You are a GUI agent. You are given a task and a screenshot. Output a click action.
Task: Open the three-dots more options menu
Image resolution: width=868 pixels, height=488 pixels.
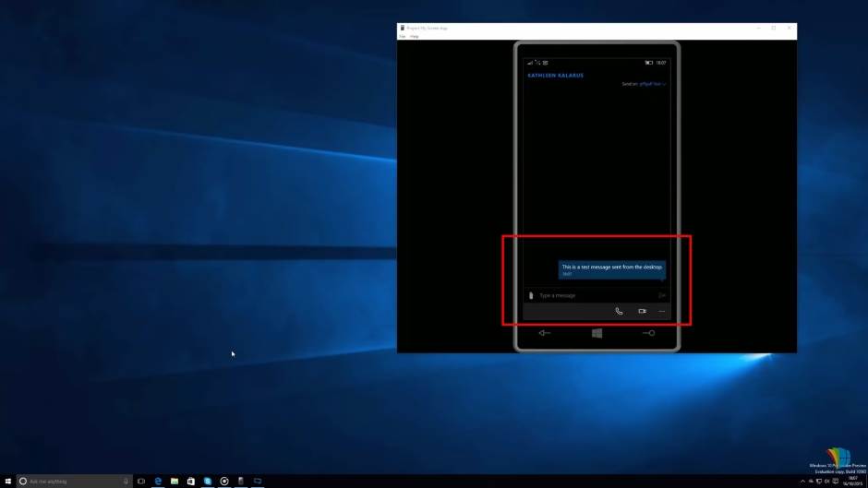point(662,311)
